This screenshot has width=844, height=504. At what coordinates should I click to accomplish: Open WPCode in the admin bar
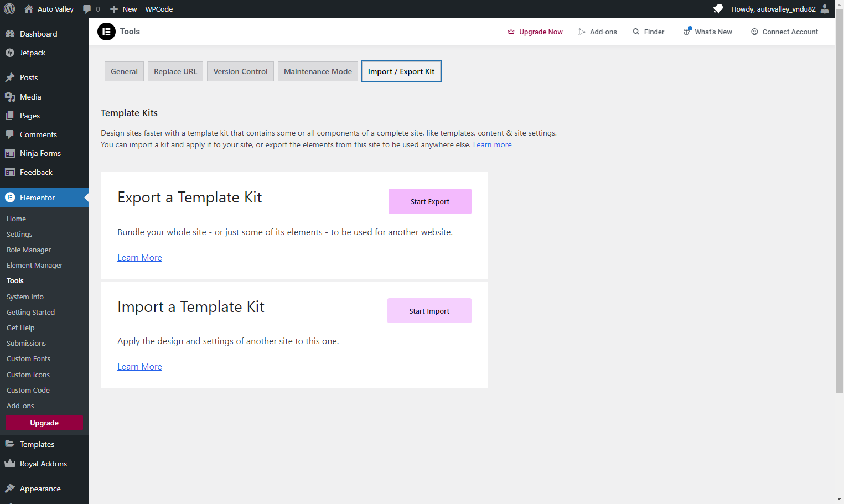coord(159,9)
